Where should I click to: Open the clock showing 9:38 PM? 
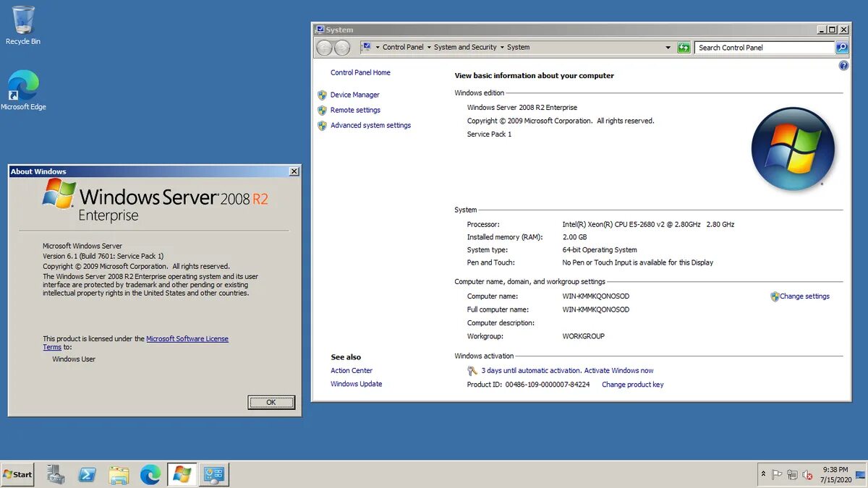click(835, 474)
